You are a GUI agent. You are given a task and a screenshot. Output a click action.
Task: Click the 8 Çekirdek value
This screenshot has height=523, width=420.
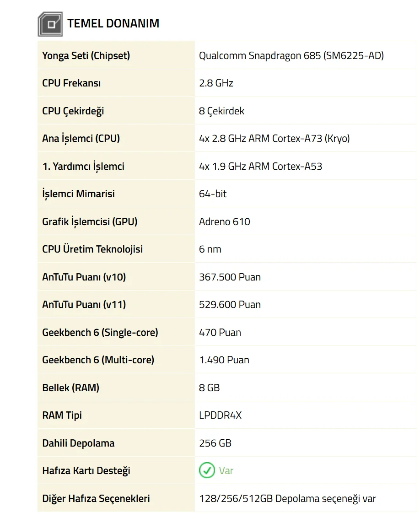coord(221,111)
